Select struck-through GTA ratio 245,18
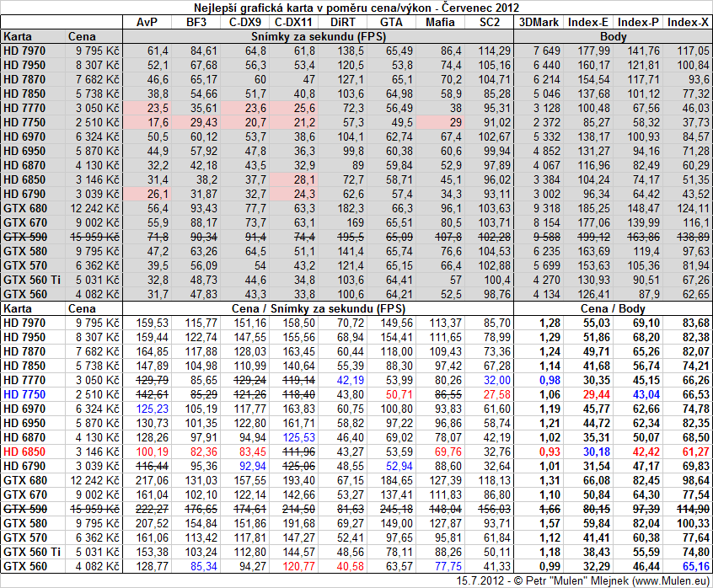The image size is (713, 588). [x=397, y=510]
